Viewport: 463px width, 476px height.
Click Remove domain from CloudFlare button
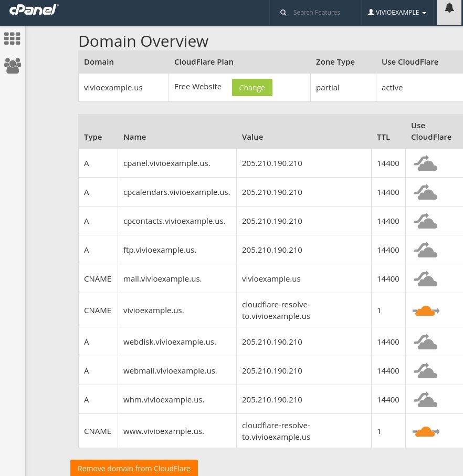(x=134, y=468)
